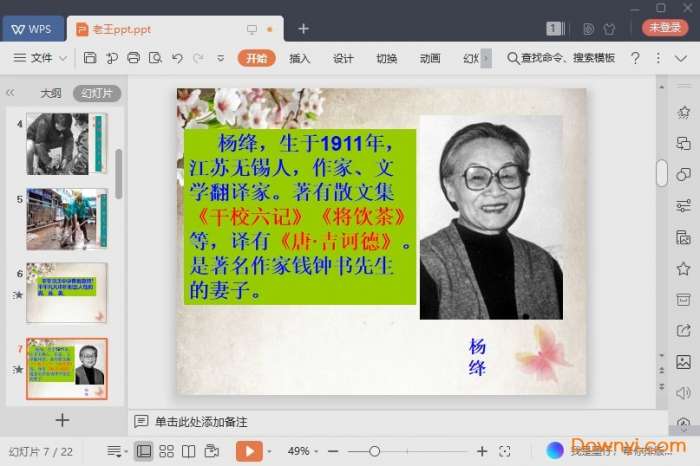Click the undo arrow icon
Image resolution: width=700 pixels, height=466 pixels.
(x=177, y=58)
